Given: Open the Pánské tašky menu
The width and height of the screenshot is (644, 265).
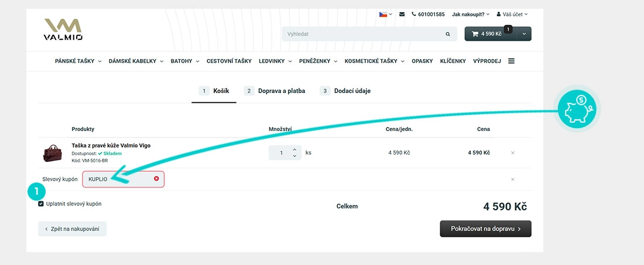Looking at the screenshot, I should pyautogui.click(x=78, y=61).
